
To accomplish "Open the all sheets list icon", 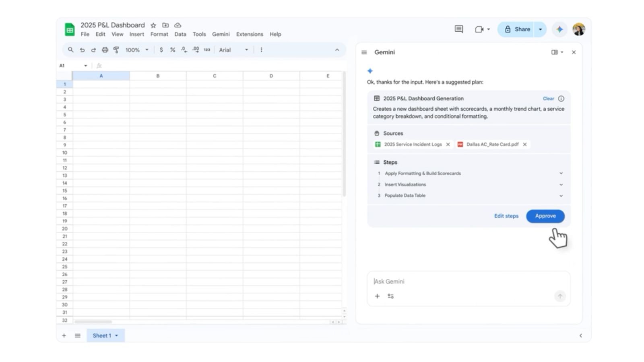I will click(x=78, y=335).
